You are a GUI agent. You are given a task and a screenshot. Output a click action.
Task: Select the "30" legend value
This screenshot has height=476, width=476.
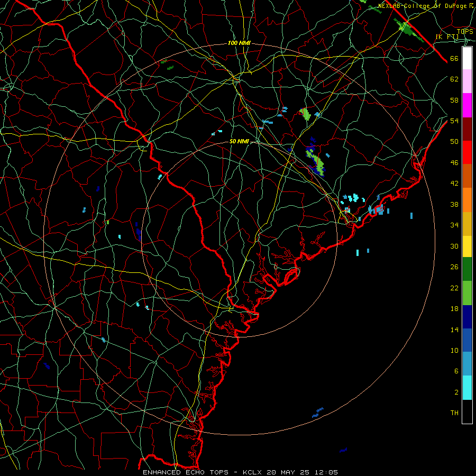[454, 246]
